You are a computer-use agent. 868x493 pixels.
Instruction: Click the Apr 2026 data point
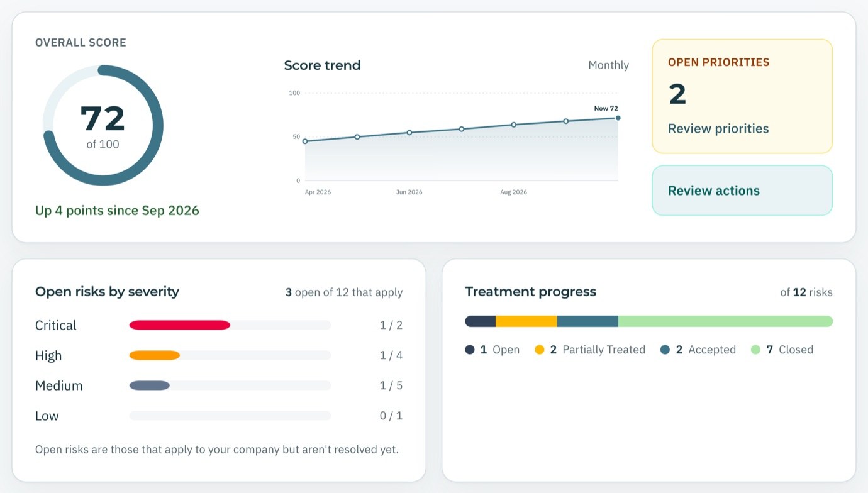(x=305, y=141)
